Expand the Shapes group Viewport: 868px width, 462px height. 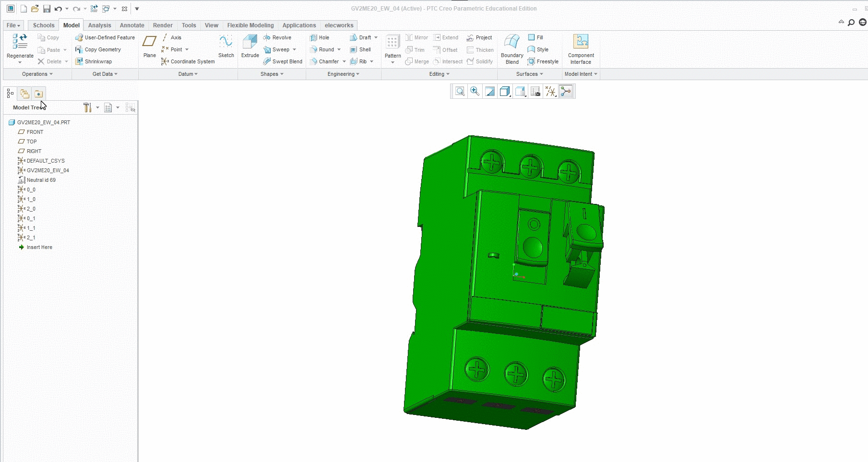272,74
